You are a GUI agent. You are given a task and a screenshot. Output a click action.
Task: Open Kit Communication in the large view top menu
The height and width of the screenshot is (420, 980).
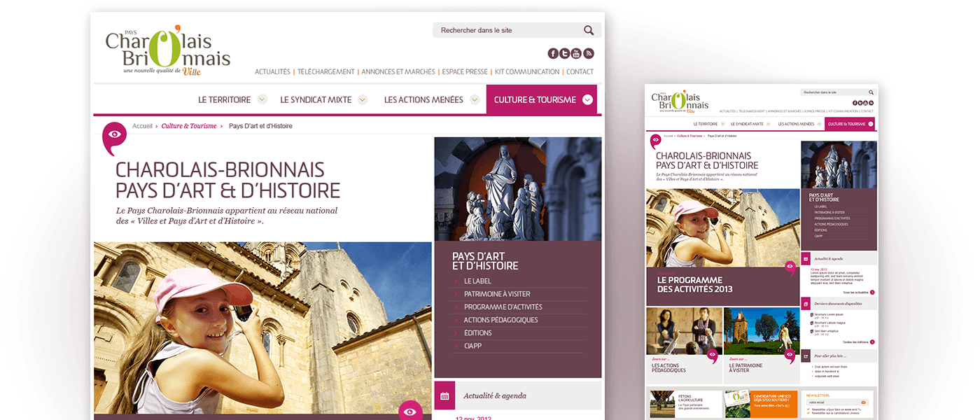click(527, 71)
